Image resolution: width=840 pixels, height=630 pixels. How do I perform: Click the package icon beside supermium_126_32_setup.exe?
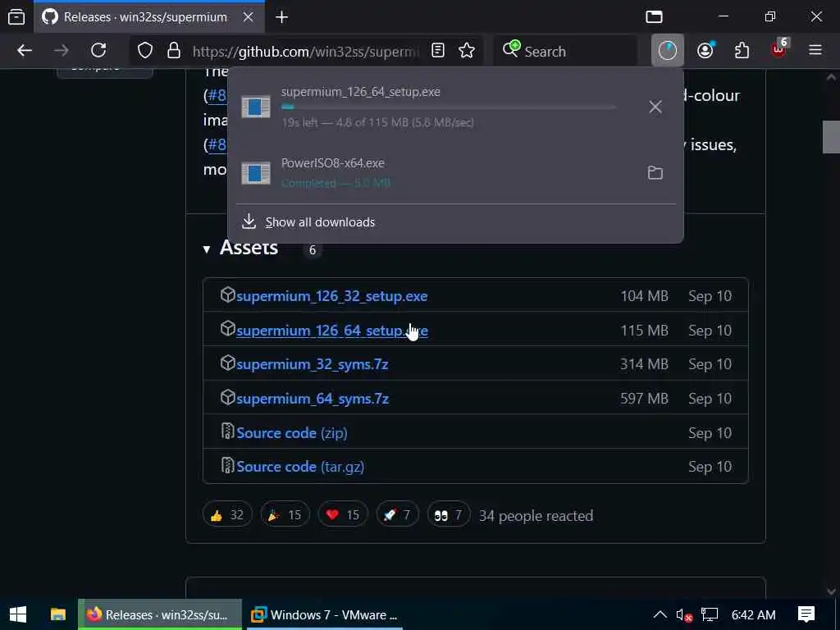coord(228,294)
